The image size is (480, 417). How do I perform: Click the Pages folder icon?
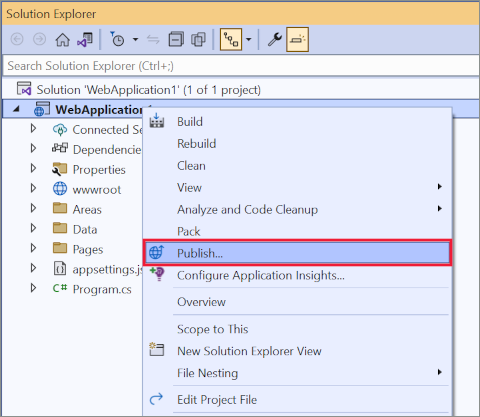60,248
